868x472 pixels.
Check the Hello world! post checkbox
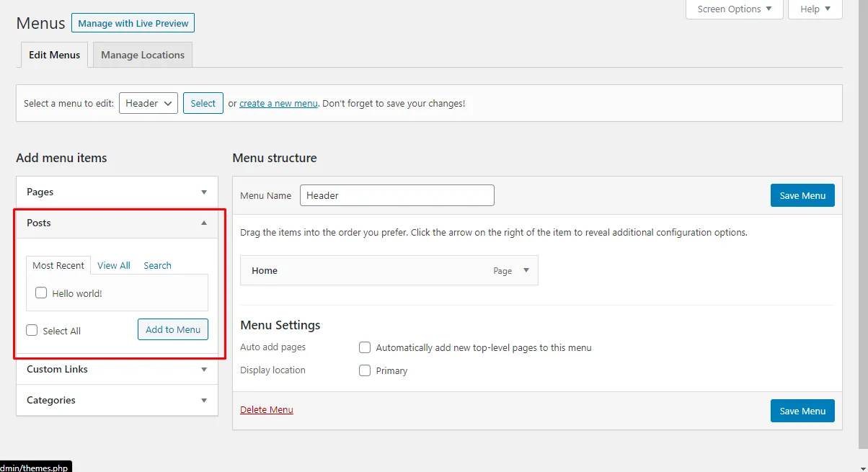point(41,293)
